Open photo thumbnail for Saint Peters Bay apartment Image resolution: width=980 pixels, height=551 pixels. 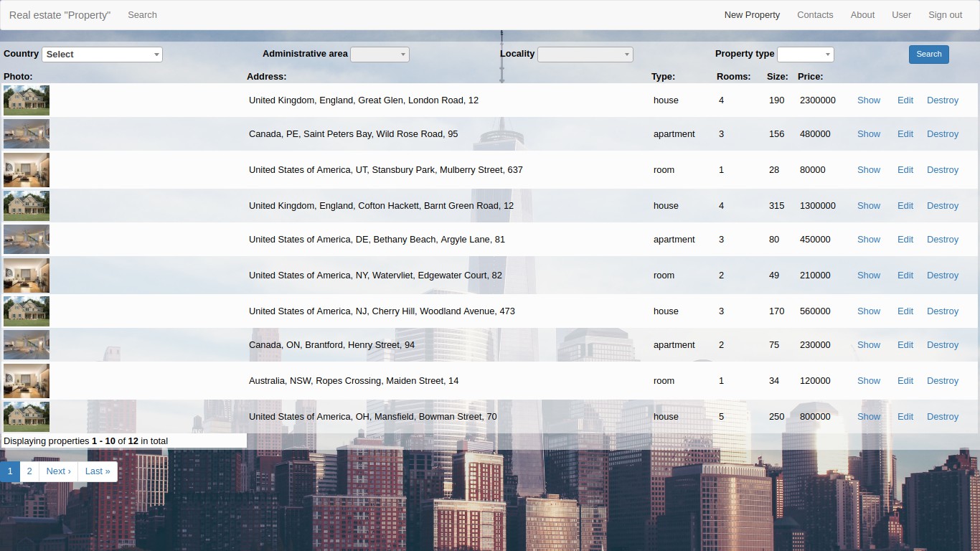(x=27, y=134)
